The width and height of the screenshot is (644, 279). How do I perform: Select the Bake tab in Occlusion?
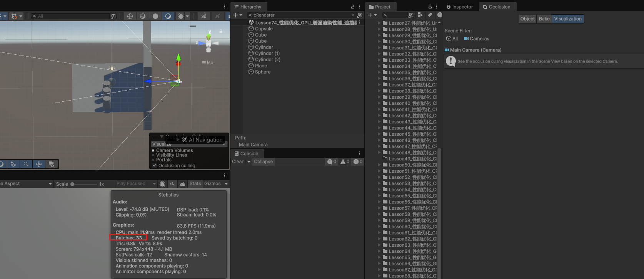(x=544, y=19)
